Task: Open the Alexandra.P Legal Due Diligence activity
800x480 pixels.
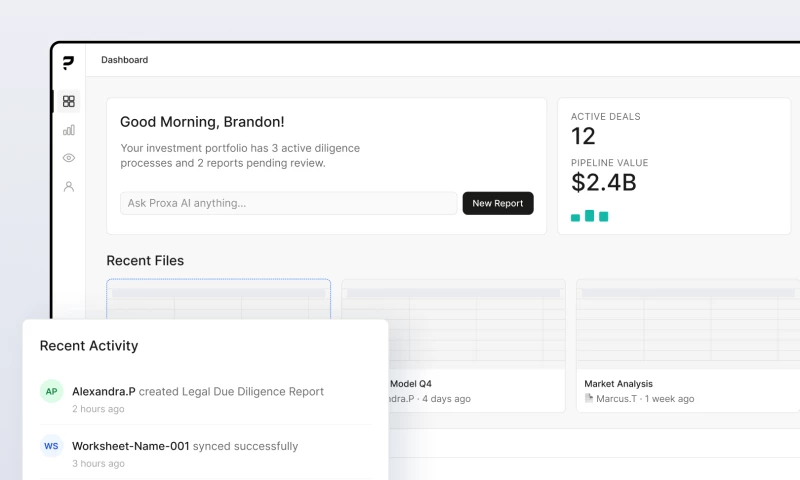Action: [x=206, y=397]
